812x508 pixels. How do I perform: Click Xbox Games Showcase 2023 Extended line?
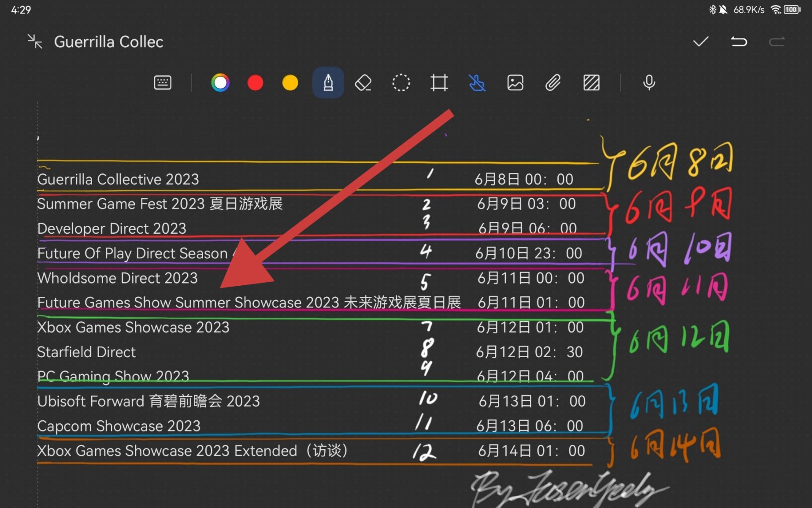(x=193, y=451)
